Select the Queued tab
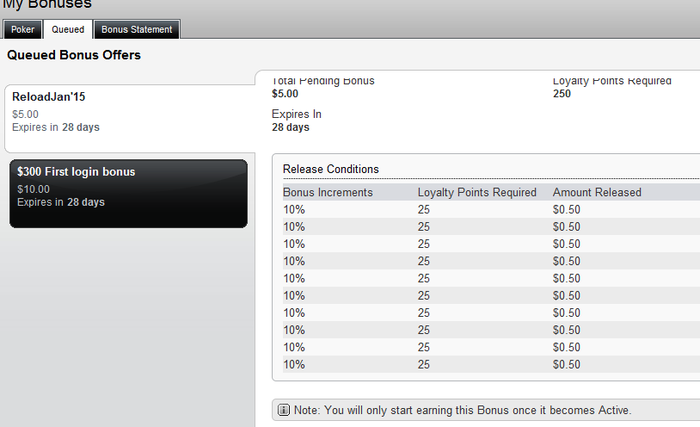Viewport: 700px width, 427px height. (68, 30)
